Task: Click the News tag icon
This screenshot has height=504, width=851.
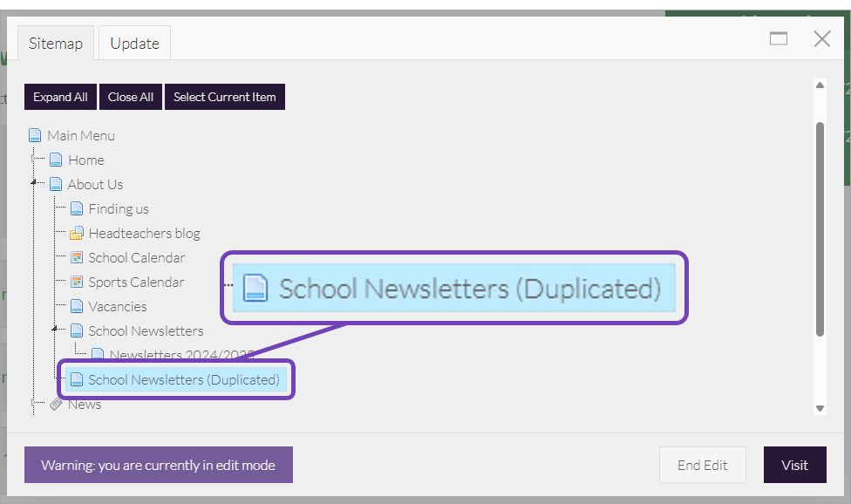Action: coord(56,404)
